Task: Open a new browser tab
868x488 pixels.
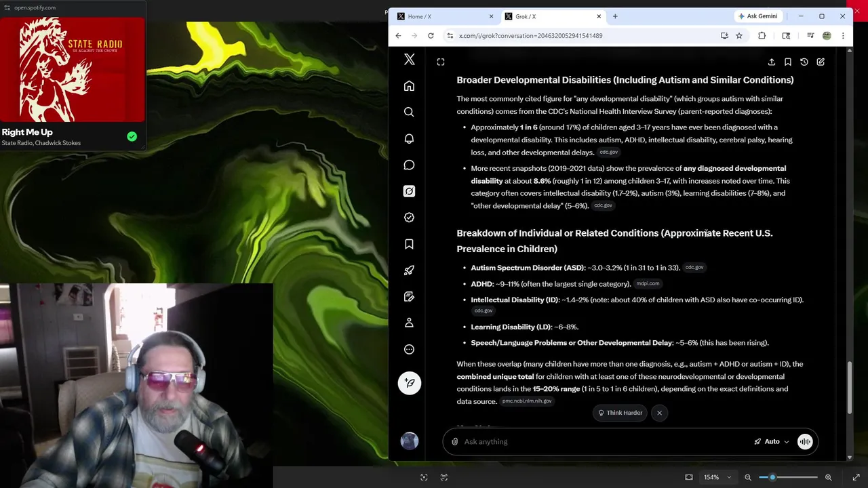Action: [615, 16]
